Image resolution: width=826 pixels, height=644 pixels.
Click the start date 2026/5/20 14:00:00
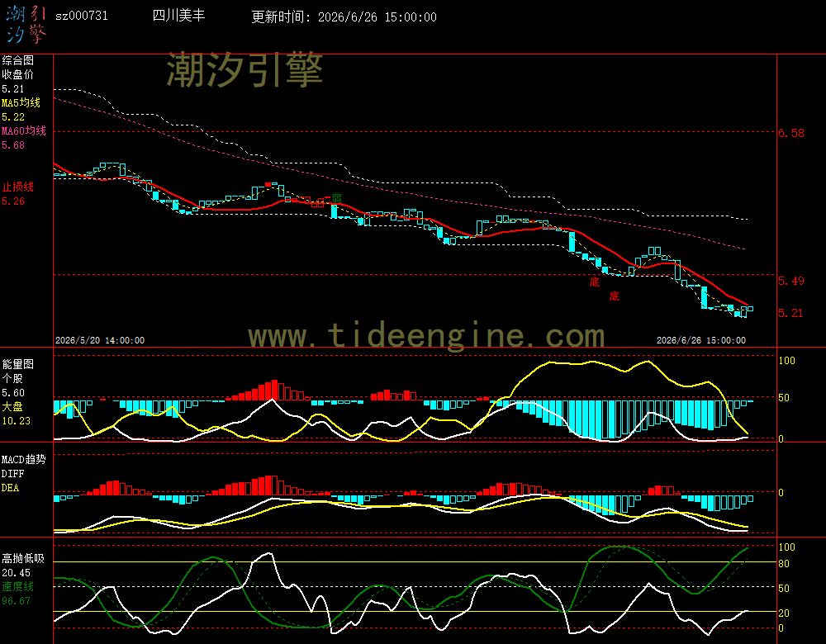point(100,340)
